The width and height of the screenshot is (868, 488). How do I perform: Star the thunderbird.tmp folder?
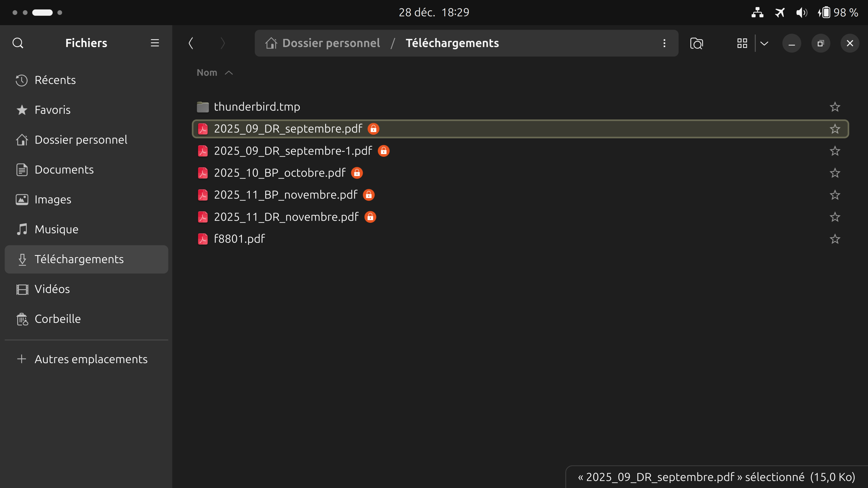pyautogui.click(x=835, y=107)
